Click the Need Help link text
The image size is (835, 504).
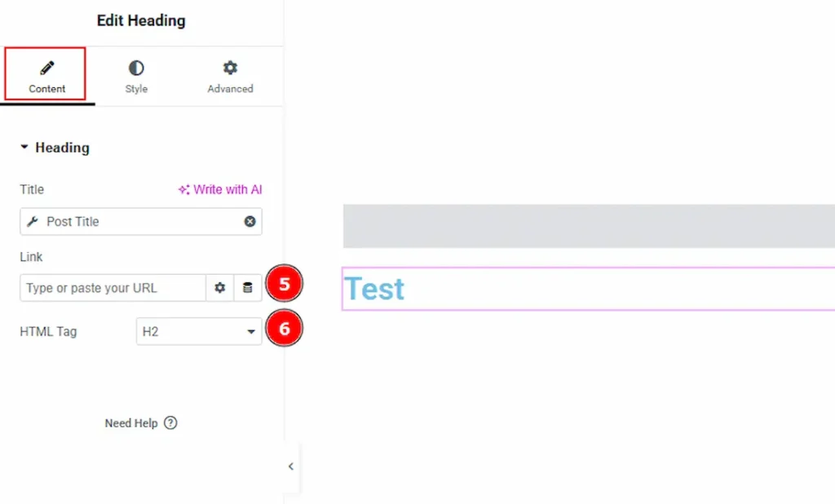130,423
